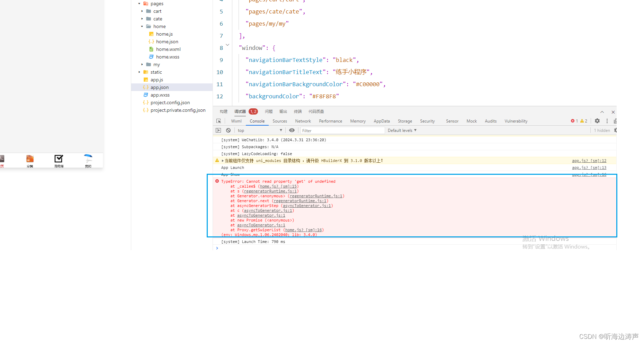Collapse the home folder in the file tree
The image size is (644, 343).
click(142, 26)
